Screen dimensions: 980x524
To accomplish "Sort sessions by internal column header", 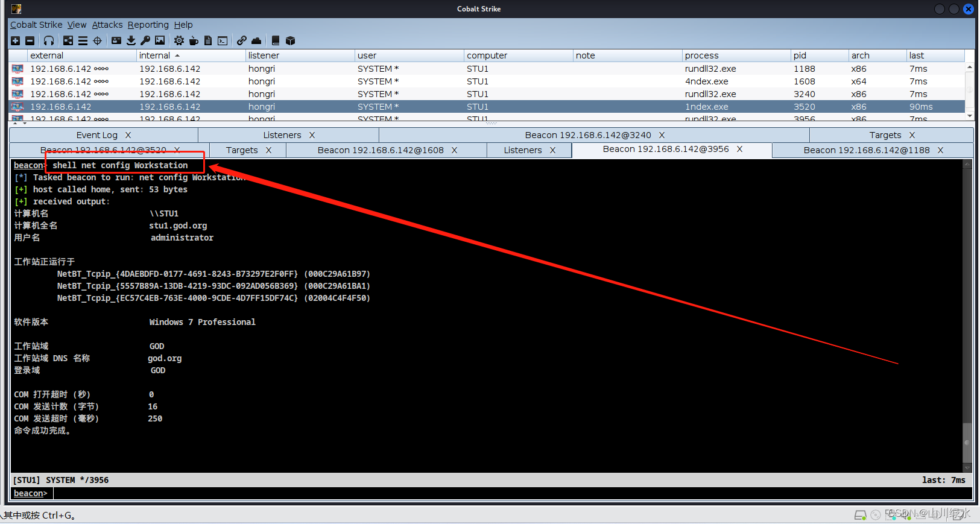I will click(191, 55).
